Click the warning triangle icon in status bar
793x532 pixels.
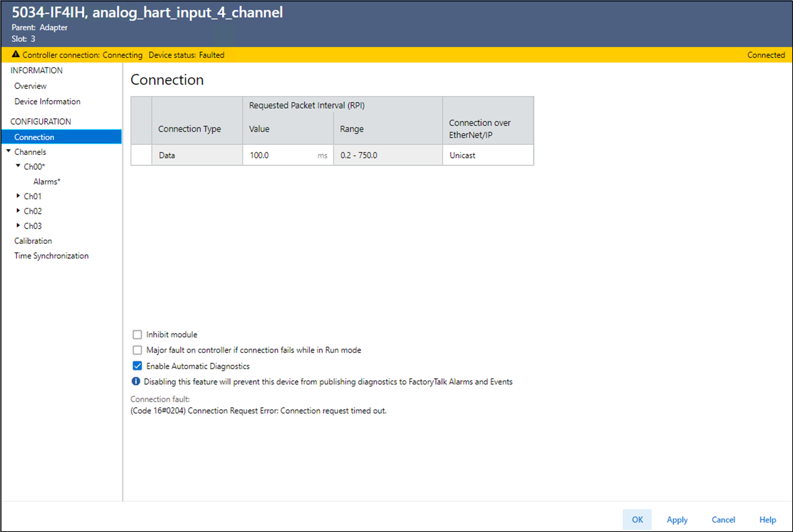pos(15,54)
